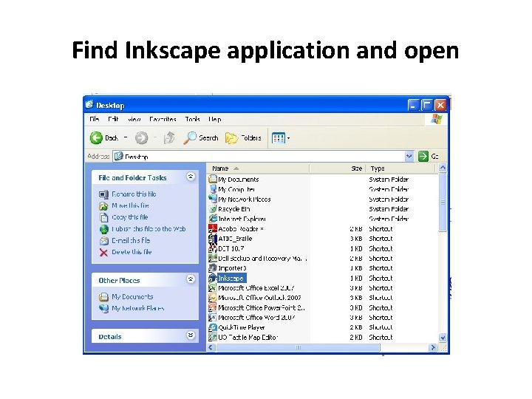Image resolution: width=532 pixels, height=399 pixels.
Task: Select the UO Tactile Map Editor icon
Action: (213, 337)
